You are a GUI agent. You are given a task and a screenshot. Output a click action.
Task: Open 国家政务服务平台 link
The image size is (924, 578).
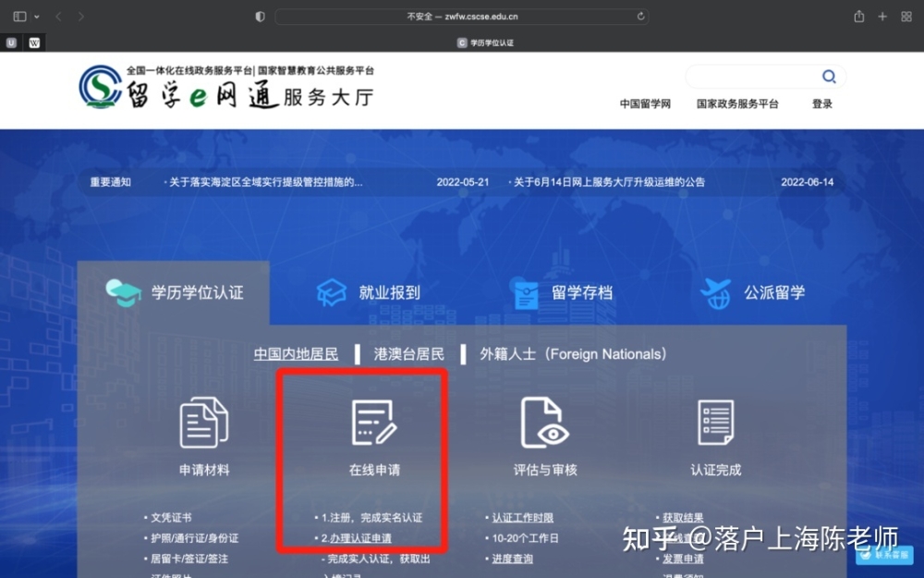(737, 104)
